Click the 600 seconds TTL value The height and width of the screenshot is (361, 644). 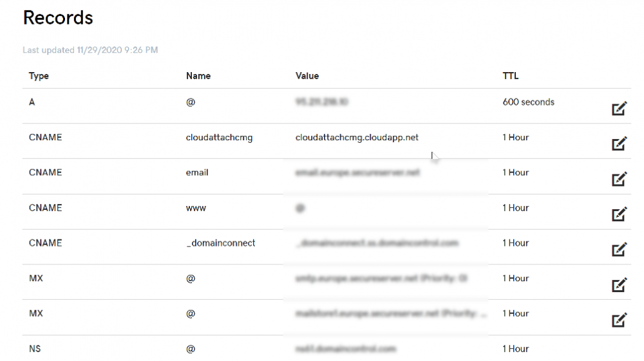[529, 102]
